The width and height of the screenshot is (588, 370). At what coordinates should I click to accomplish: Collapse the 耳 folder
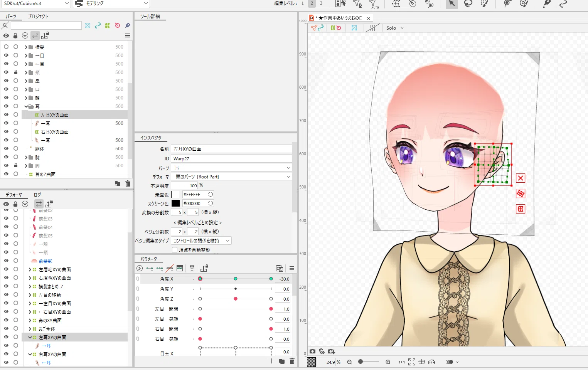[x=26, y=106]
